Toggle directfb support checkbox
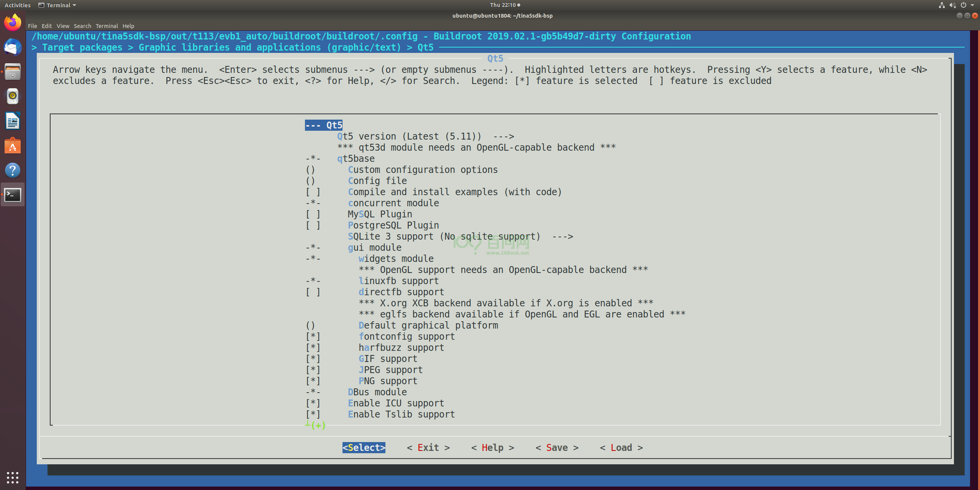The height and width of the screenshot is (490, 980). 313,292
